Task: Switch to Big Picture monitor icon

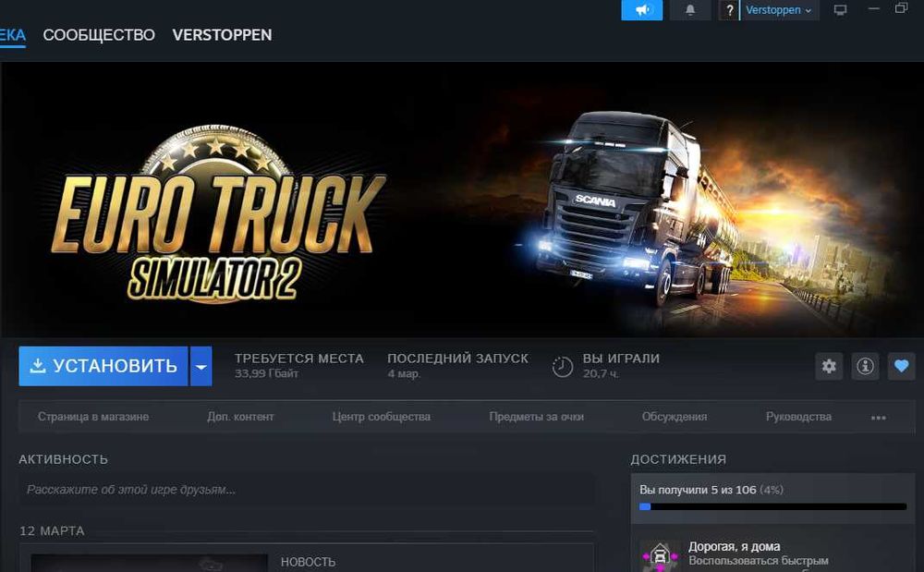Action: 840,10
